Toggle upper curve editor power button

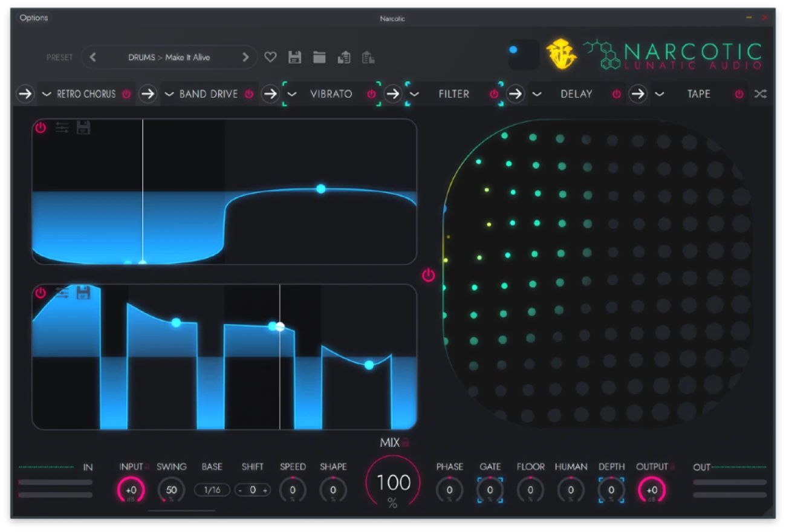pos(41,128)
